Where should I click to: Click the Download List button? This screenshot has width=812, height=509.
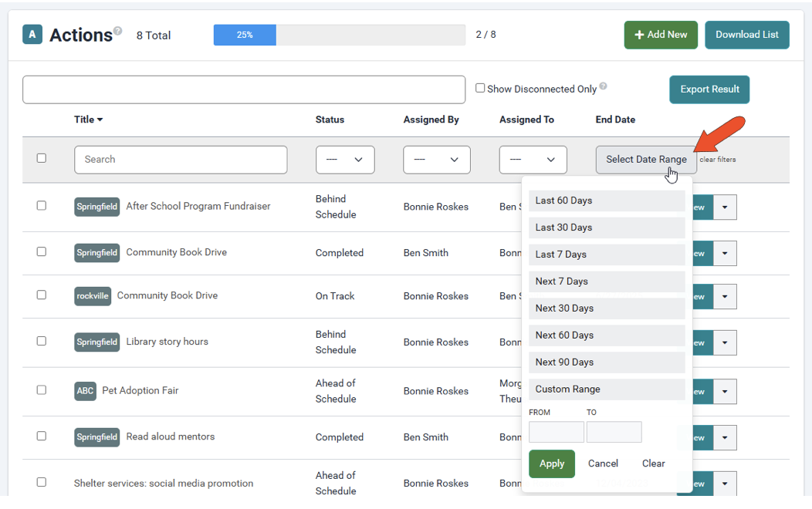click(746, 35)
